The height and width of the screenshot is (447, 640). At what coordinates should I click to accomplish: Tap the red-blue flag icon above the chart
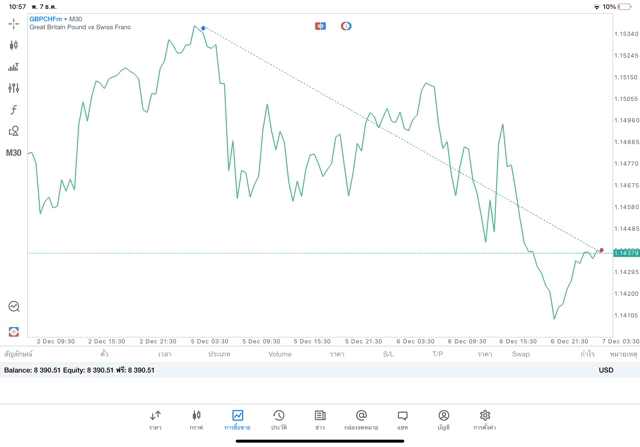(x=320, y=26)
